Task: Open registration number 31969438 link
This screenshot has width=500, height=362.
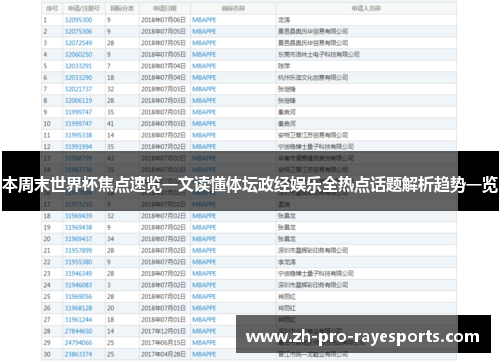Action: 78,227
